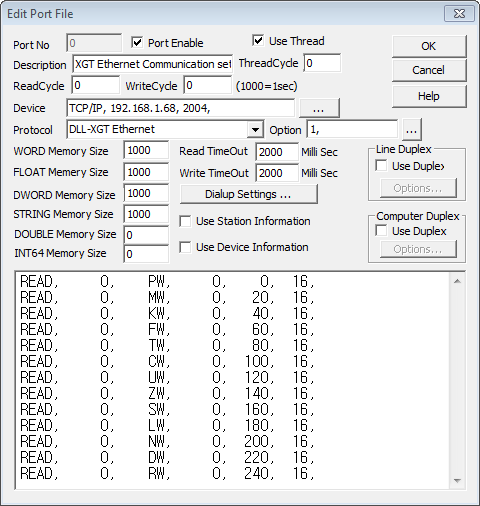Open the Protocol dropdown list
This screenshot has height=506, width=480.
[255, 129]
